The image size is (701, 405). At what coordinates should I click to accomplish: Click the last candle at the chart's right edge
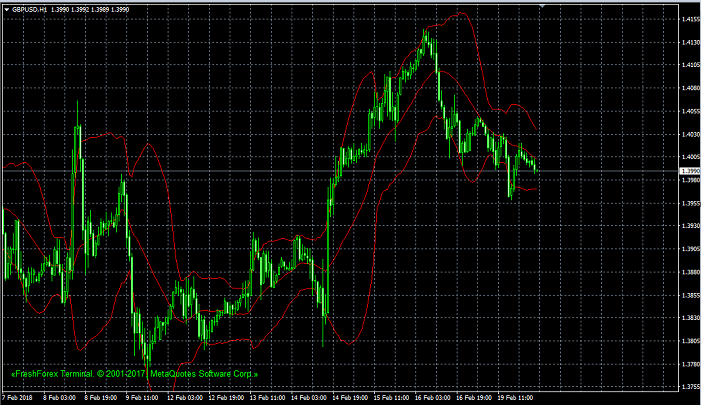(536, 166)
